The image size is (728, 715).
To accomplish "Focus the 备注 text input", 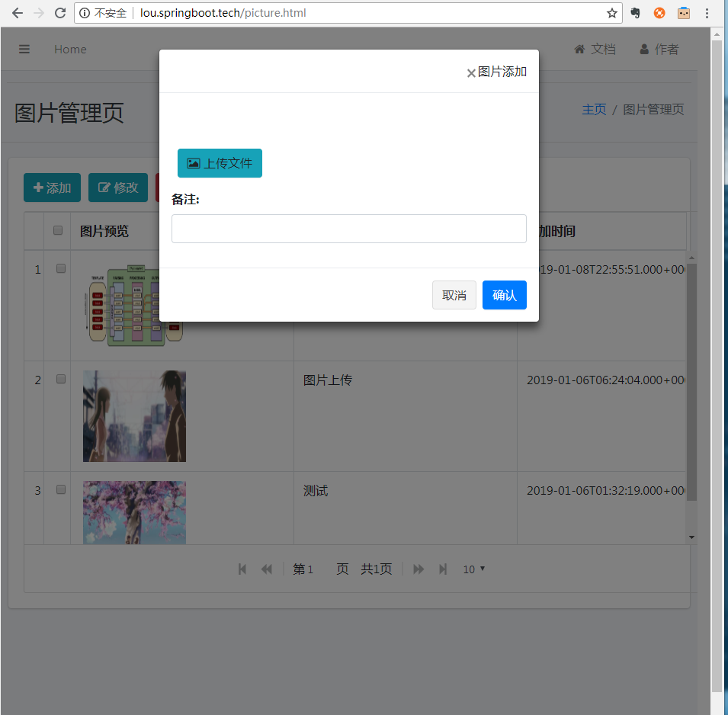I will pos(348,229).
